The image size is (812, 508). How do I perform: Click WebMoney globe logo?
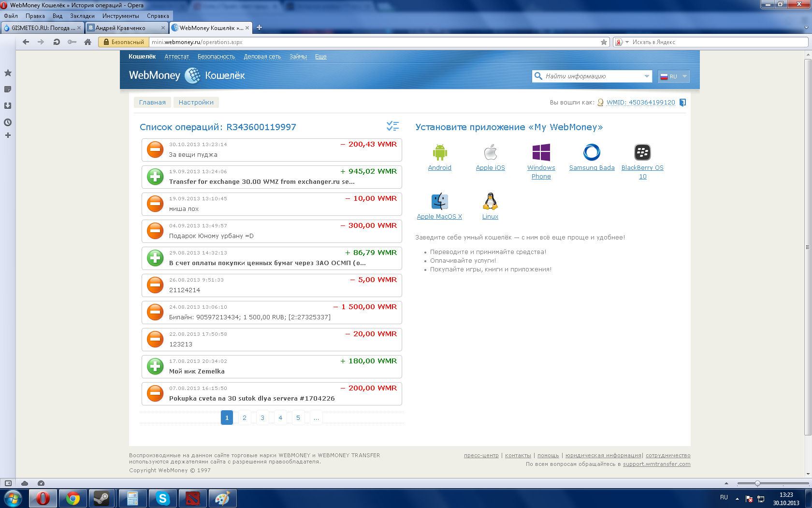pyautogui.click(x=192, y=75)
